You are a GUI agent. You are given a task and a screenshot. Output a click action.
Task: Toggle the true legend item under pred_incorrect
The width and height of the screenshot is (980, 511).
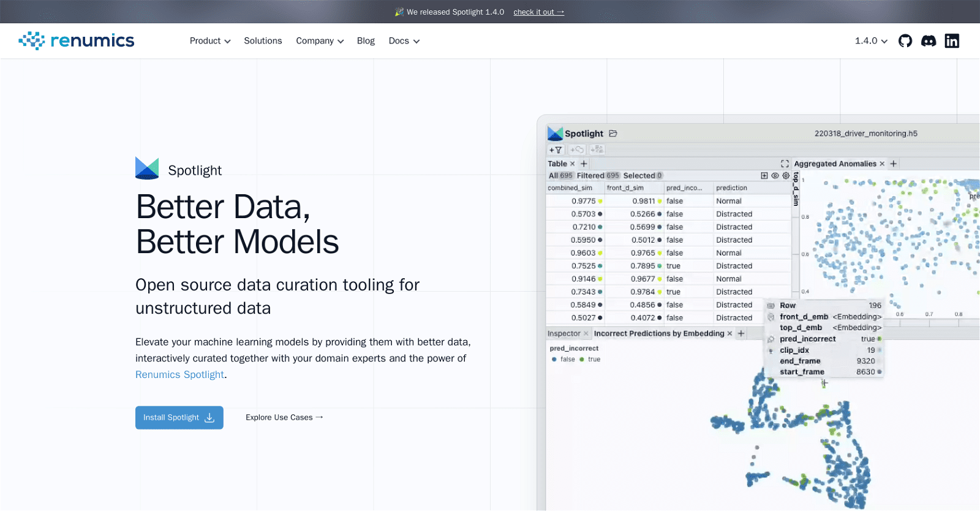[590, 360]
